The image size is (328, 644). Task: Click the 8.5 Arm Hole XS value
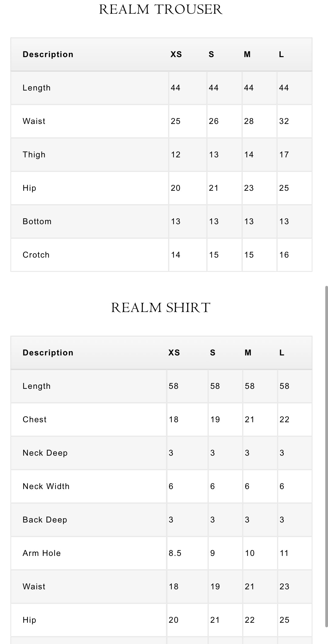175,553
